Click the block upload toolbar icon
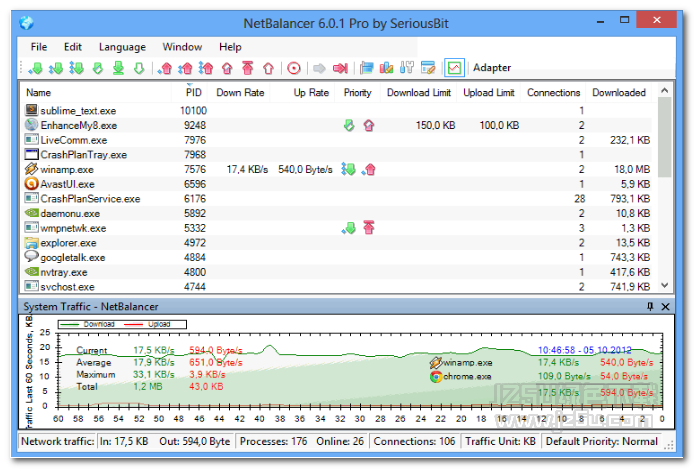Image resolution: width=694 pixels, height=469 pixels. click(248, 68)
